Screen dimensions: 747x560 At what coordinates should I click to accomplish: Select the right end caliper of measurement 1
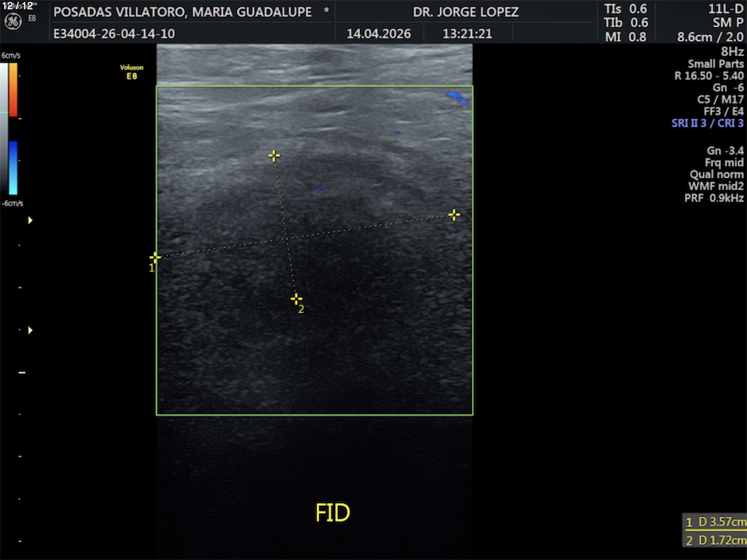pos(454,215)
